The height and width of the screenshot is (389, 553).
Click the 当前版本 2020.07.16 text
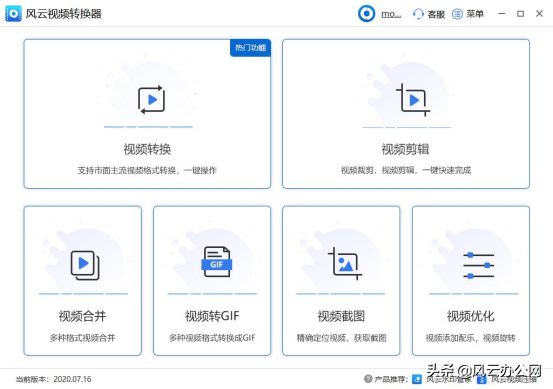tap(53, 379)
